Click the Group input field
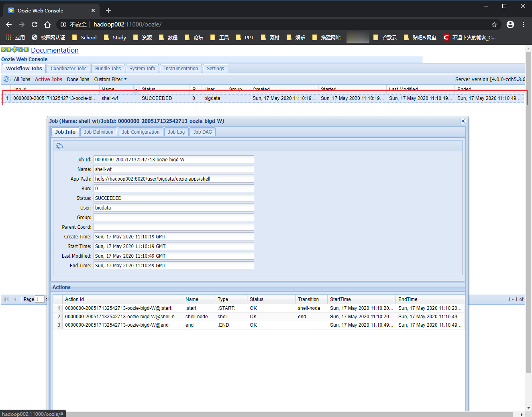This screenshot has height=417, width=532. tap(173, 217)
